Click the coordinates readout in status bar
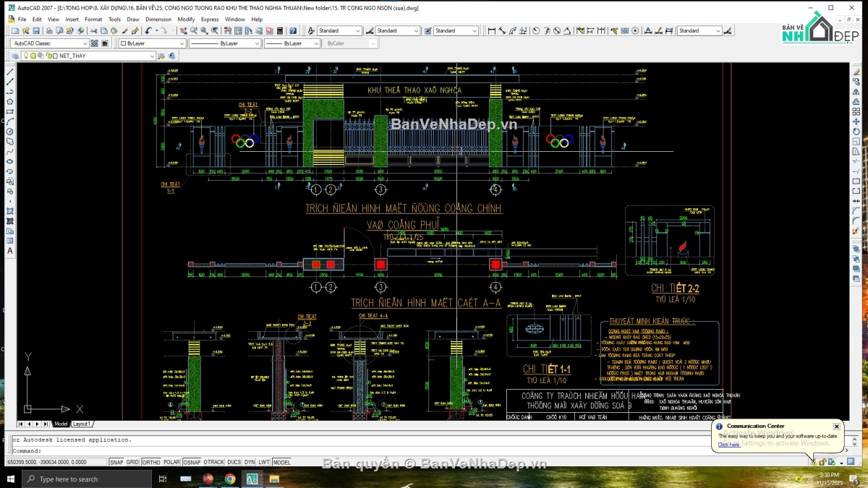The height and width of the screenshot is (488, 868). click(x=56, y=462)
